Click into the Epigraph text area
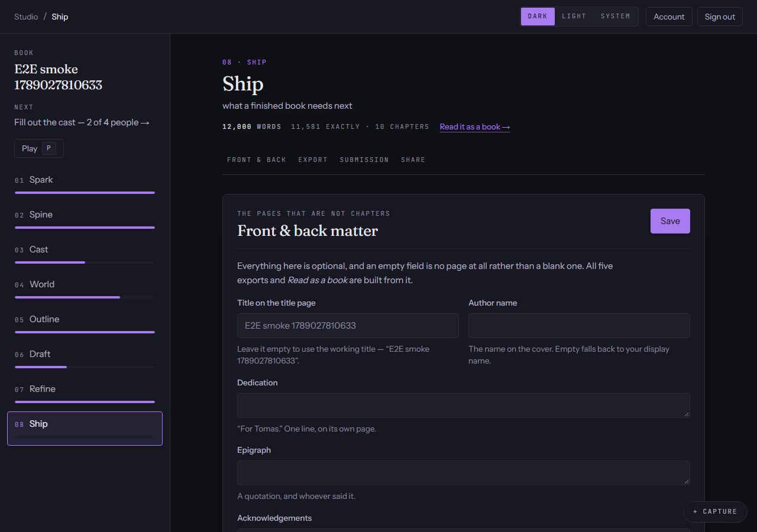Image resolution: width=757 pixels, height=532 pixels. pos(464,473)
